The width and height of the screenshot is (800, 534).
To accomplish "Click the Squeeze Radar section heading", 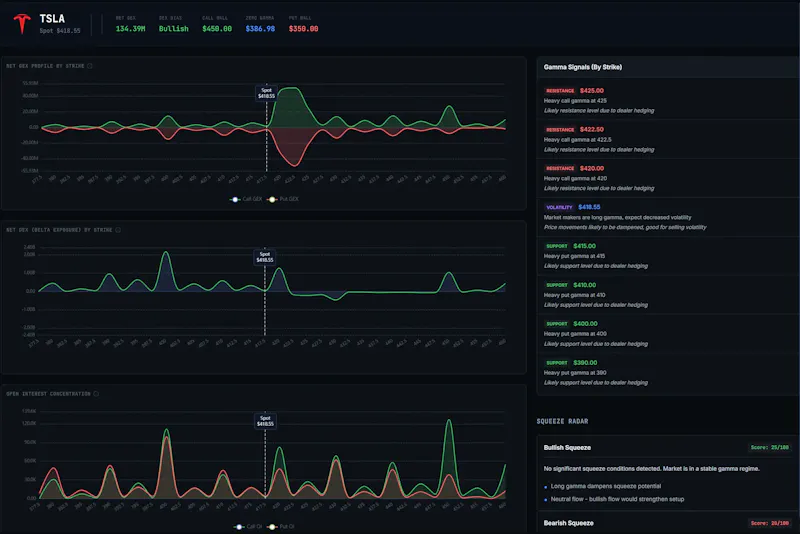I will [562, 421].
